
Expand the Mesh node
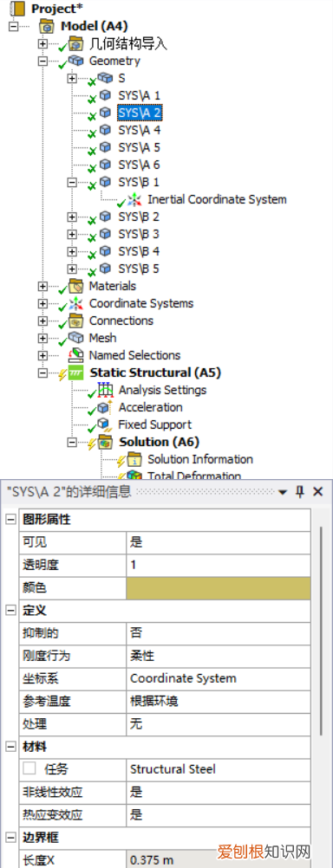pyautogui.click(x=42, y=338)
